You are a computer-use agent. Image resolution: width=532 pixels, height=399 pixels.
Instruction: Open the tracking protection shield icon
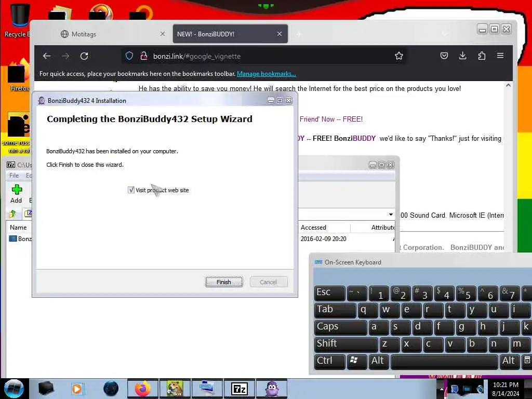pos(129,56)
